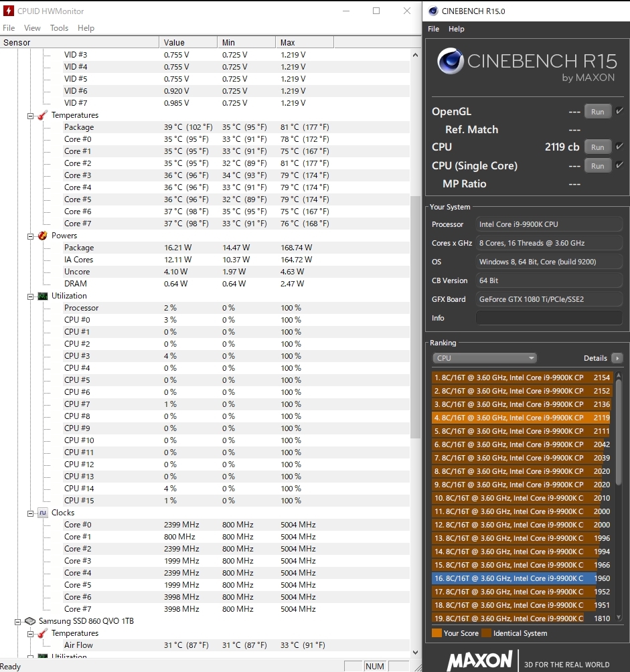Viewport: 630px width, 672px height.
Task: Click the Sensor column header
Action: tap(80, 42)
